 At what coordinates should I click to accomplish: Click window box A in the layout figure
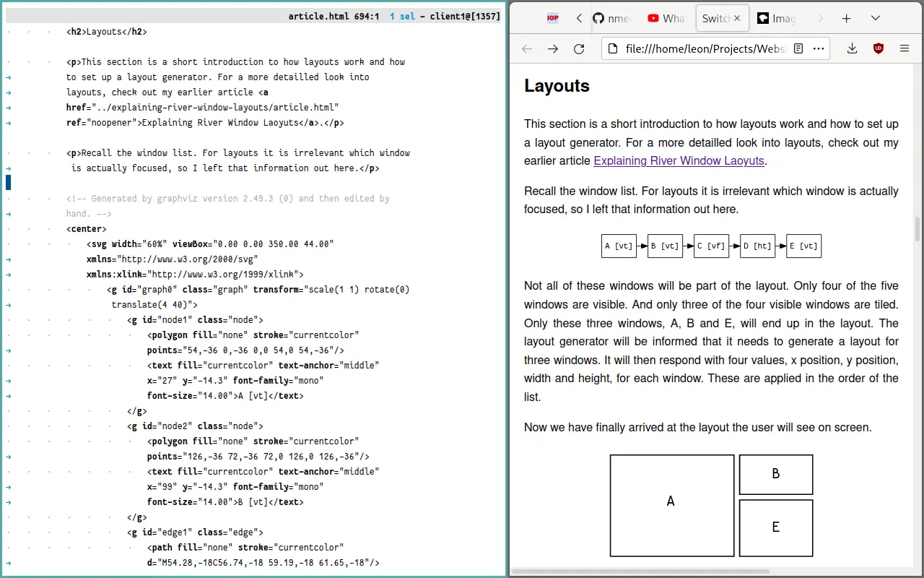(x=672, y=505)
